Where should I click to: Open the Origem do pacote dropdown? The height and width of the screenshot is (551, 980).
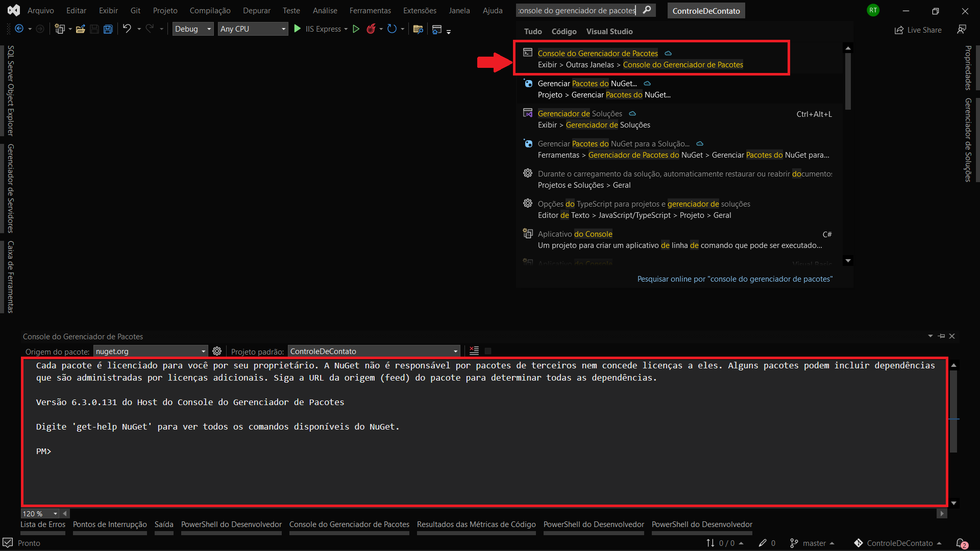click(x=203, y=351)
